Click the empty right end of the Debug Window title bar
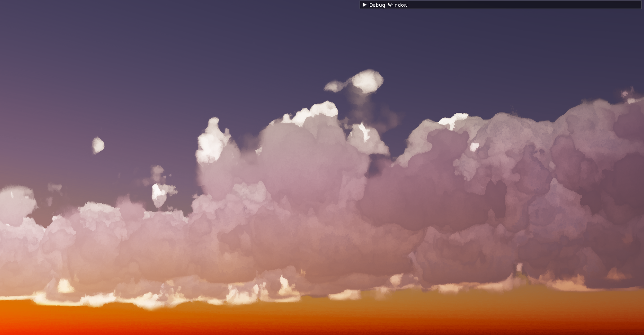 (x=584, y=5)
